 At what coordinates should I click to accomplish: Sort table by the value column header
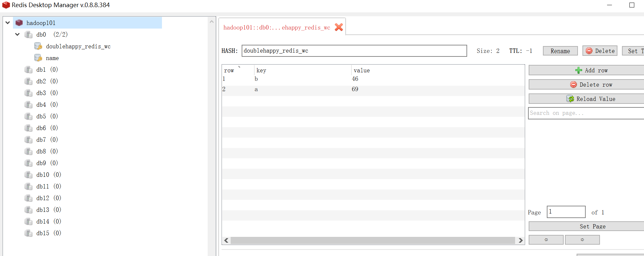[437, 70]
